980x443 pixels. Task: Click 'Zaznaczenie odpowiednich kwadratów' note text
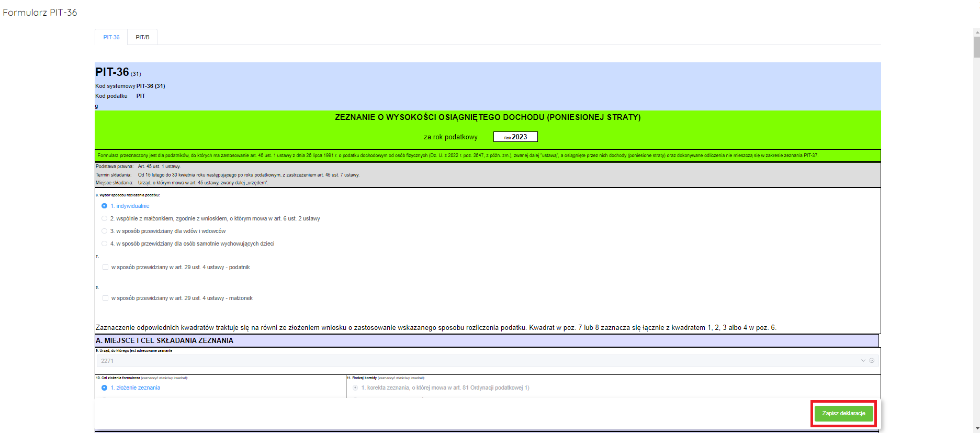click(436, 328)
